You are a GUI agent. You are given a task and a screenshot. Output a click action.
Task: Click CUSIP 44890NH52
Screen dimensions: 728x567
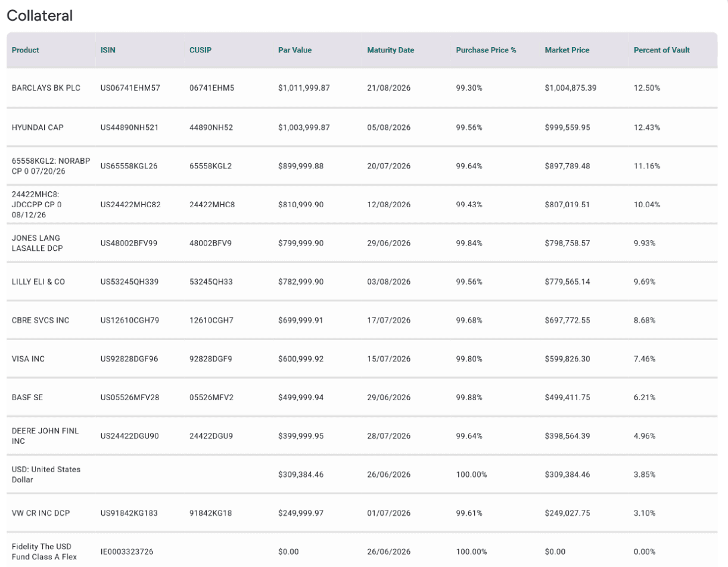pos(211,127)
